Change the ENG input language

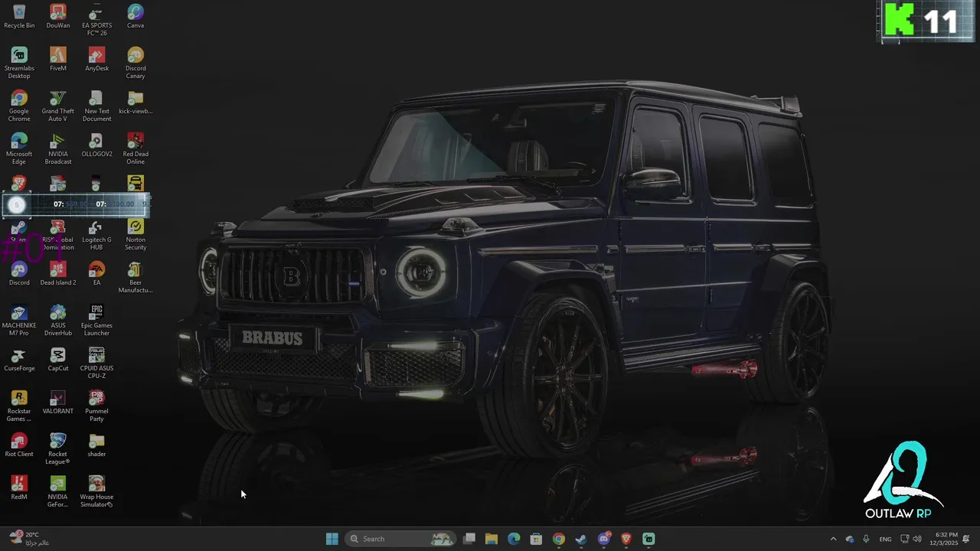(x=885, y=539)
